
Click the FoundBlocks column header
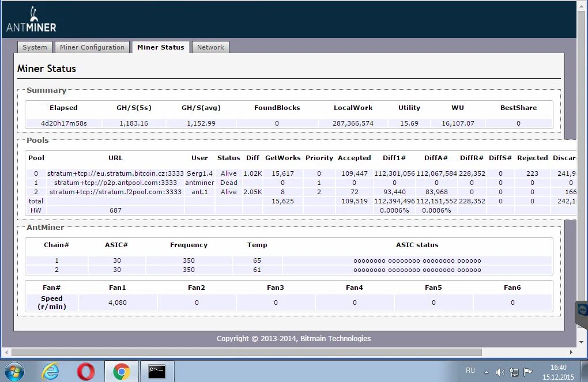(x=277, y=108)
